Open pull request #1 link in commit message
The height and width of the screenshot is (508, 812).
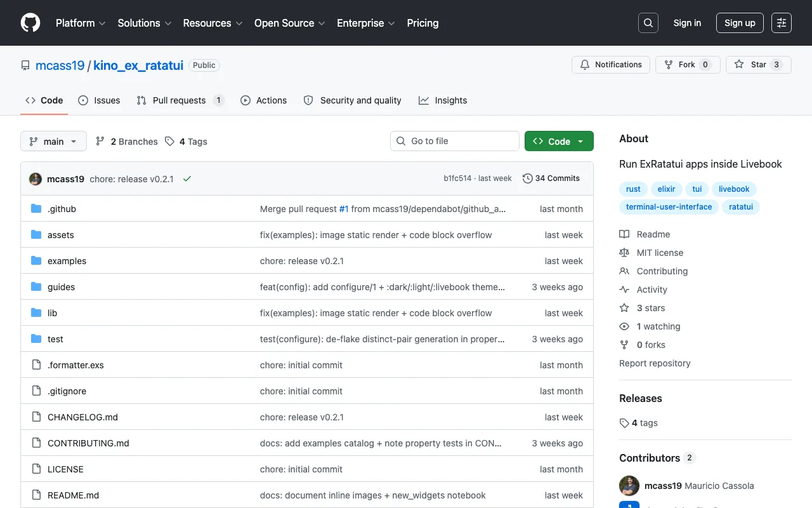point(344,209)
